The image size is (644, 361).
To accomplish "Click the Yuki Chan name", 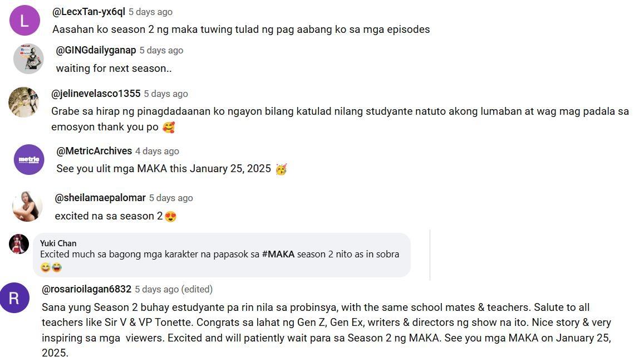I will (58, 243).
